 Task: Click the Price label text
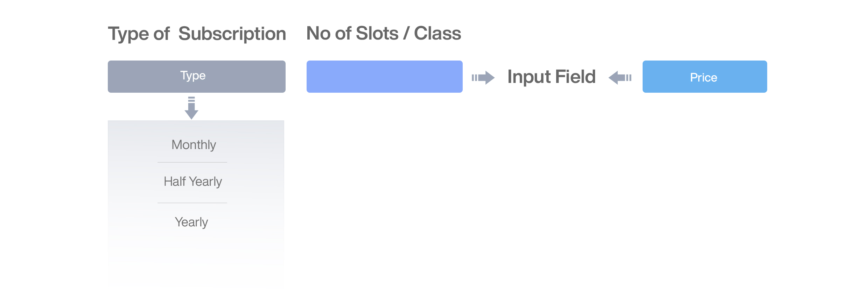click(704, 77)
